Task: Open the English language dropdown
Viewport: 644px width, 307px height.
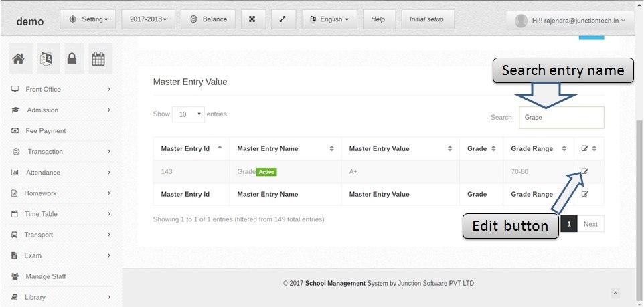Action: point(329,19)
